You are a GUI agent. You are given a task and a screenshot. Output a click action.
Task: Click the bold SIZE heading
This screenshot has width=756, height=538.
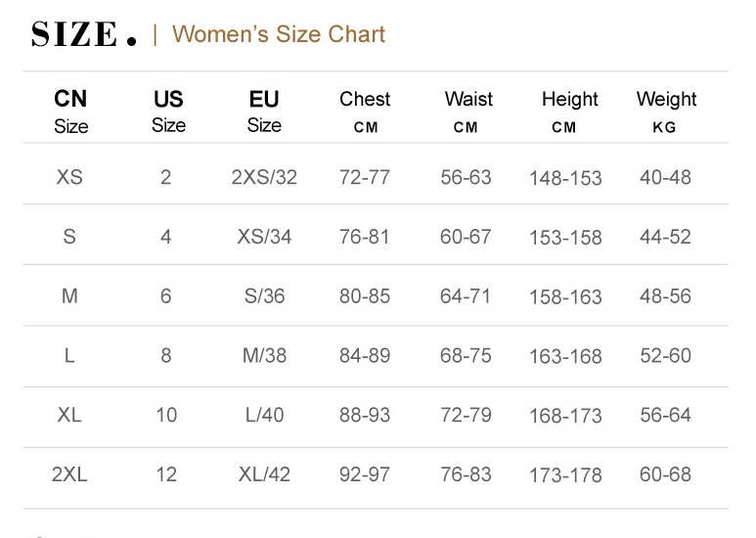[x=83, y=35]
